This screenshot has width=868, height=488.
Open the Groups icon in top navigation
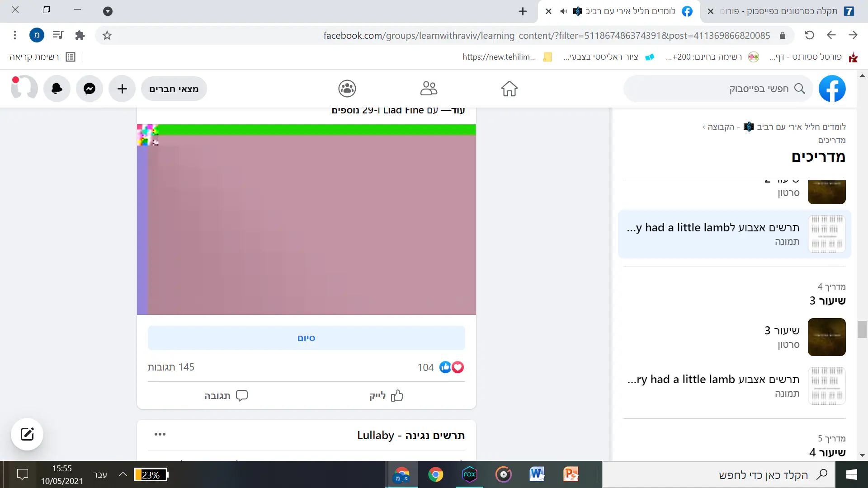347,89
